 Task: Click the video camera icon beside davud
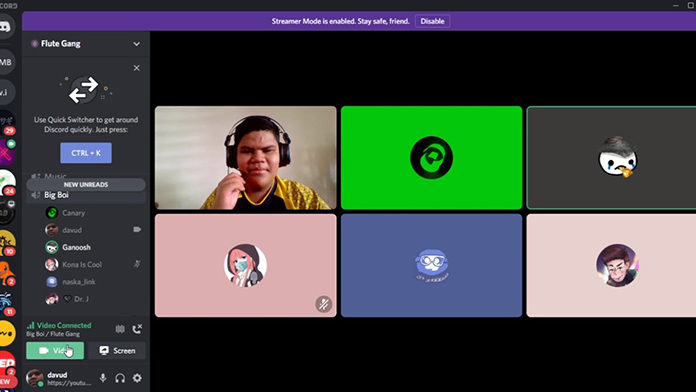(137, 230)
